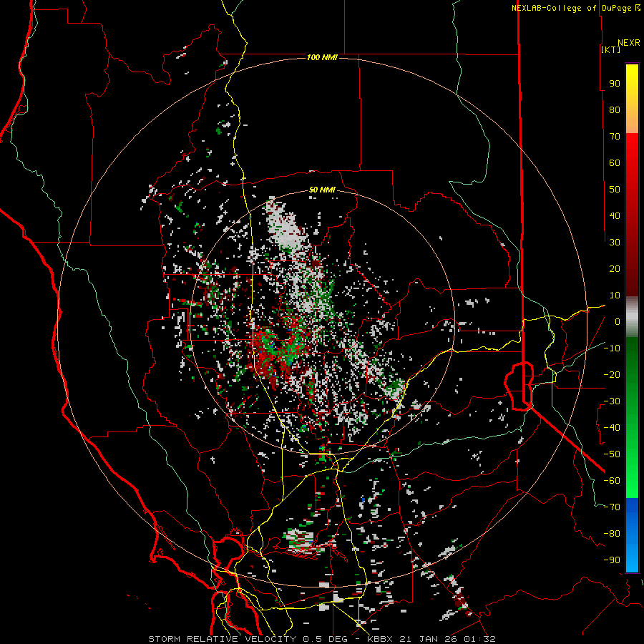Click the -80 scale label

tap(612, 534)
